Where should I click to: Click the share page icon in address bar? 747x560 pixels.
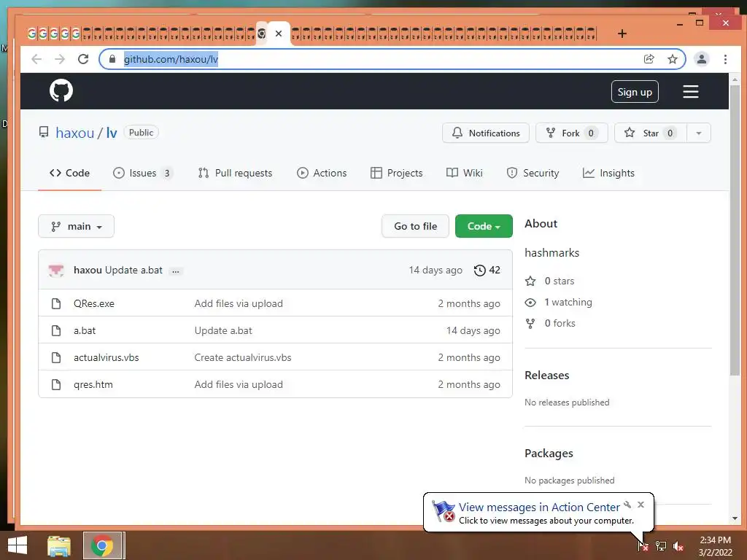[x=649, y=59]
